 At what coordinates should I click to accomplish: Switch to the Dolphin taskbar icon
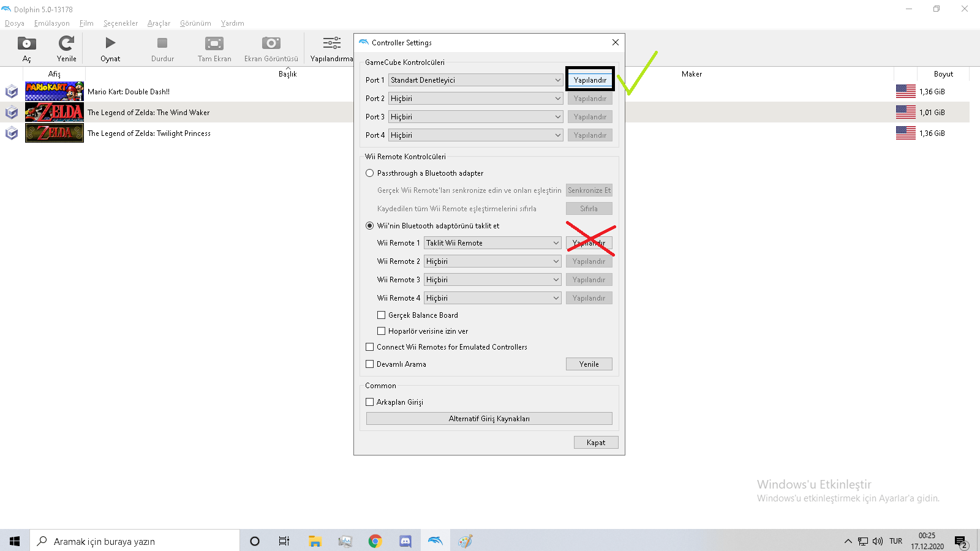(x=435, y=541)
